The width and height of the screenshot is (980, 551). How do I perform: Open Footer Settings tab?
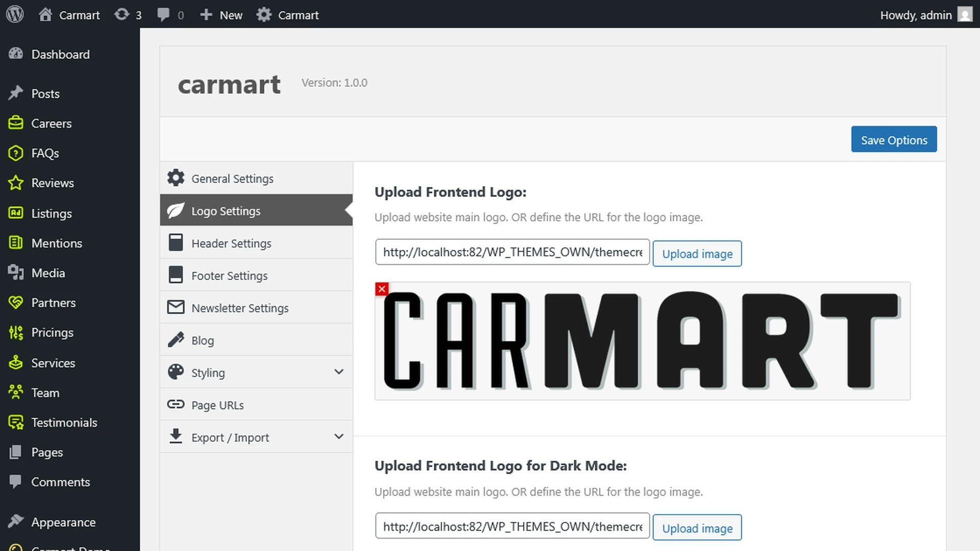tap(256, 275)
